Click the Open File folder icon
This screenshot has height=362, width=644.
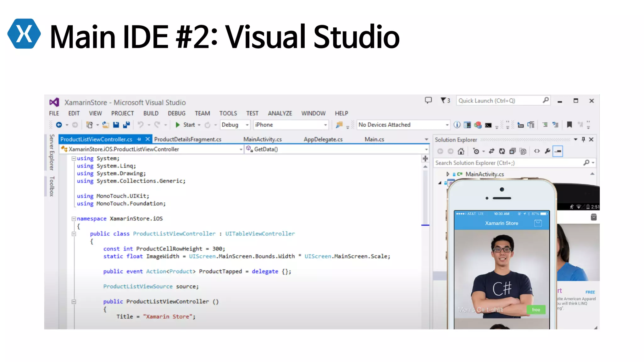pos(106,125)
